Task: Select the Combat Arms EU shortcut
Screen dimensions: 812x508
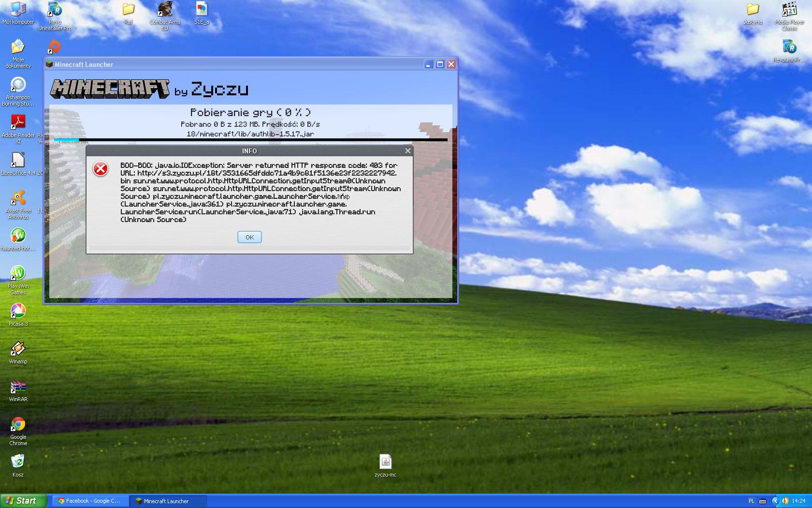Action: click(x=165, y=16)
